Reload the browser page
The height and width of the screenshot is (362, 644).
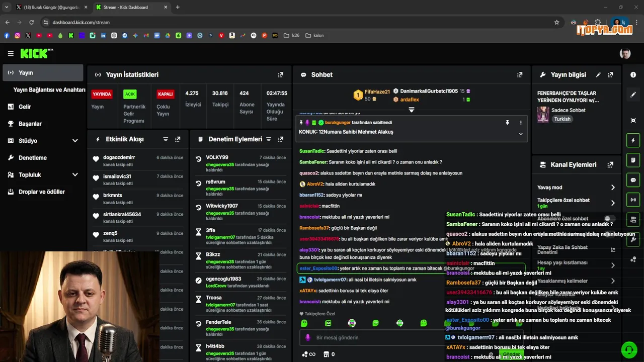[31, 22]
